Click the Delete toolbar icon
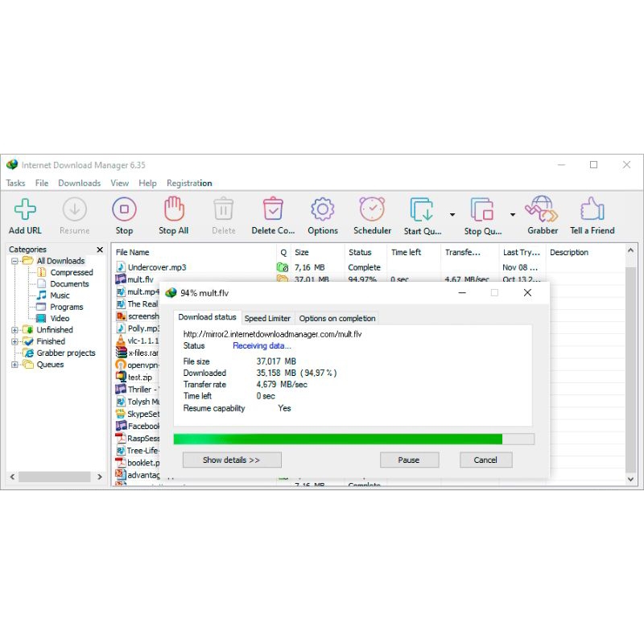The image size is (644, 644). (x=224, y=211)
